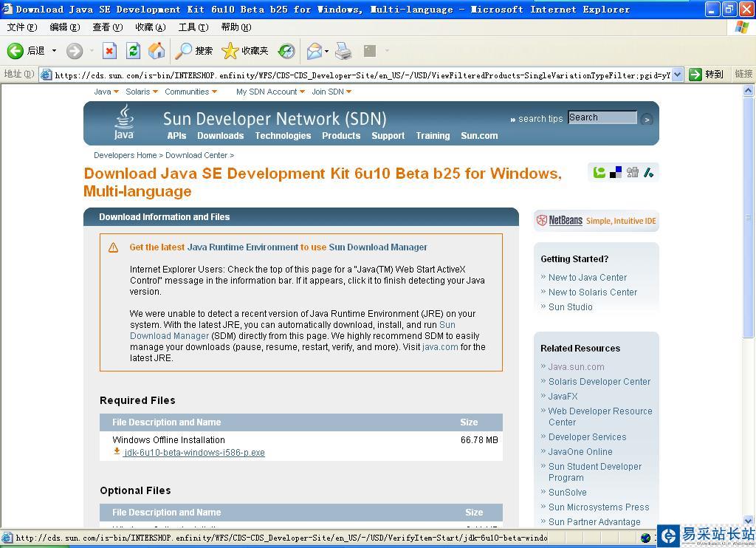Expand the Java top navigation dropdown

point(116,92)
